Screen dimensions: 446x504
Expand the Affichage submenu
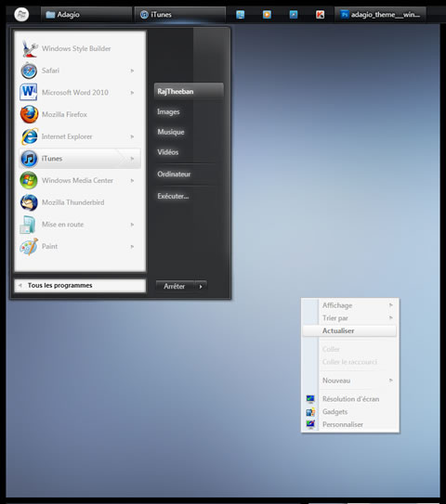[349, 305]
